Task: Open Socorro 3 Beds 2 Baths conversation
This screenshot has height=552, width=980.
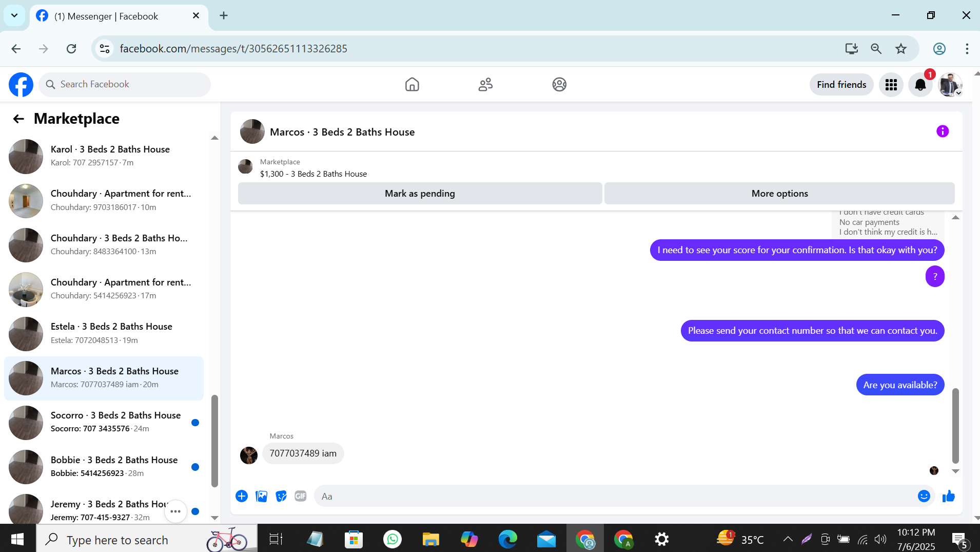Action: (x=104, y=423)
